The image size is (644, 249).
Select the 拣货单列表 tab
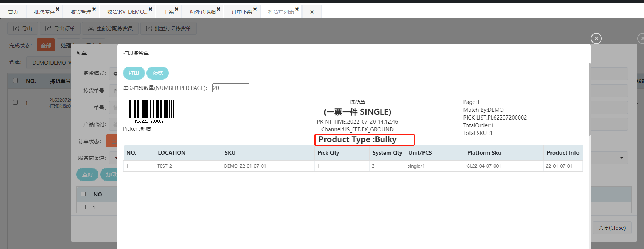pos(281,12)
